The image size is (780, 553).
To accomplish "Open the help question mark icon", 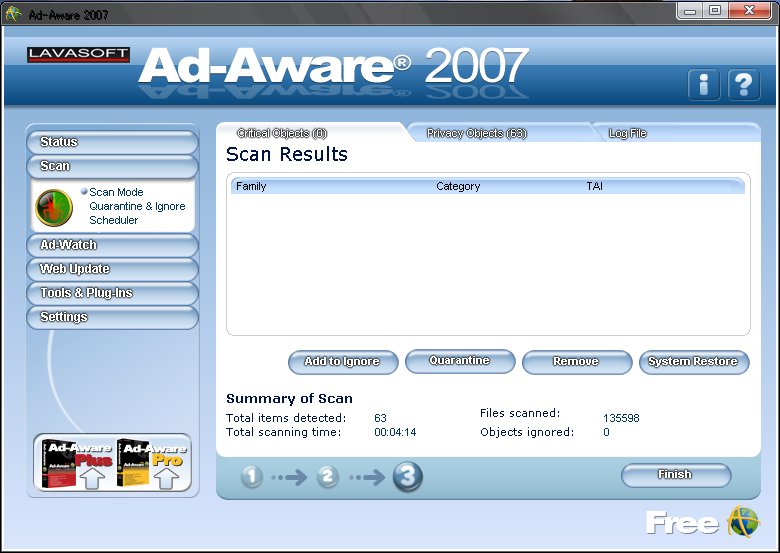I will point(744,85).
